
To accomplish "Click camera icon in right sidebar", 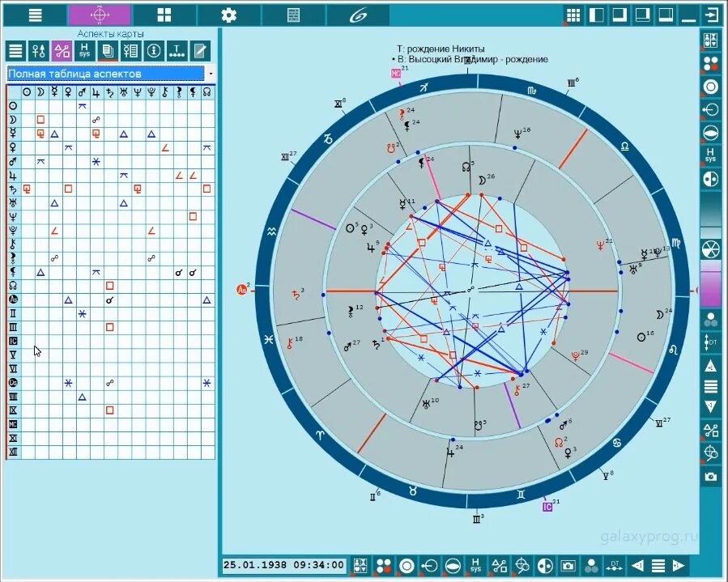I will [x=710, y=477].
